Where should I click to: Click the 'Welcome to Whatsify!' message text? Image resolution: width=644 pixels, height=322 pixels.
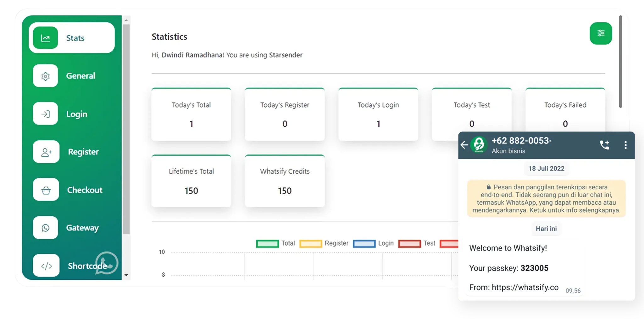pyautogui.click(x=508, y=248)
